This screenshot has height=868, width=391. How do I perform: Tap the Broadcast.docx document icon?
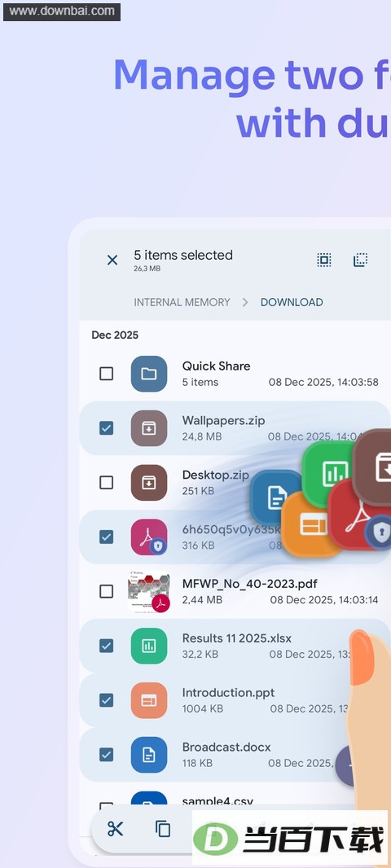(x=149, y=755)
